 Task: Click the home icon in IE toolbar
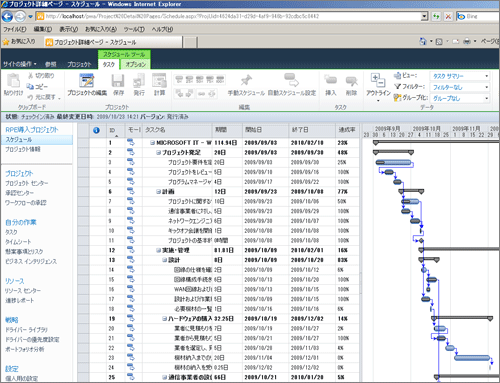tap(423, 41)
